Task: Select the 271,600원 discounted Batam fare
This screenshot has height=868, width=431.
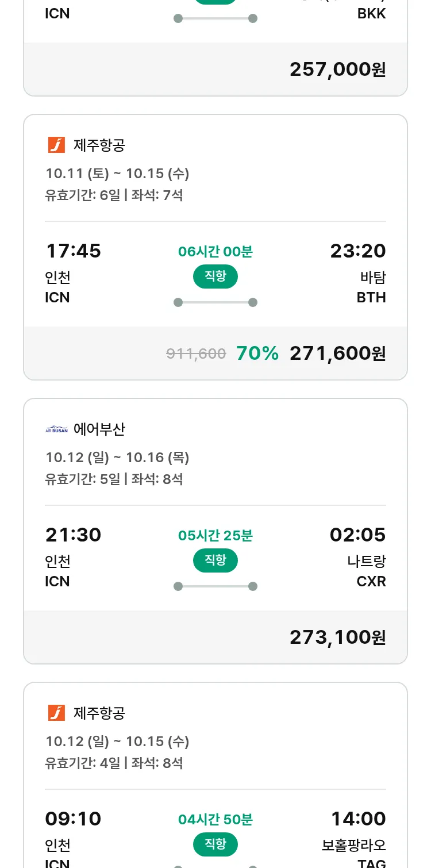Action: click(x=337, y=354)
